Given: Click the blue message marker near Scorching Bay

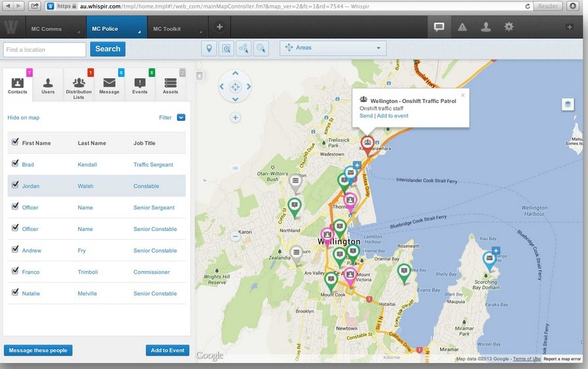Looking at the screenshot, I should coord(490,260).
